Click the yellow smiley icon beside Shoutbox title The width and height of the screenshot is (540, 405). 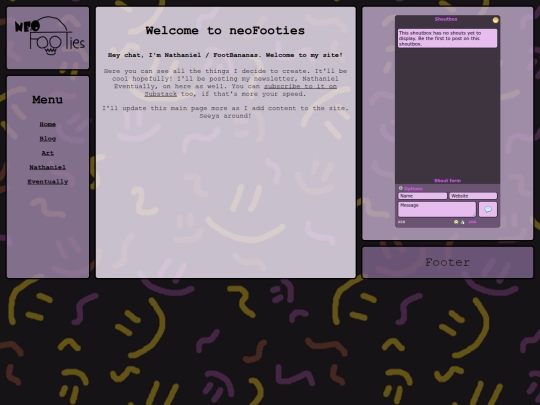coord(495,20)
